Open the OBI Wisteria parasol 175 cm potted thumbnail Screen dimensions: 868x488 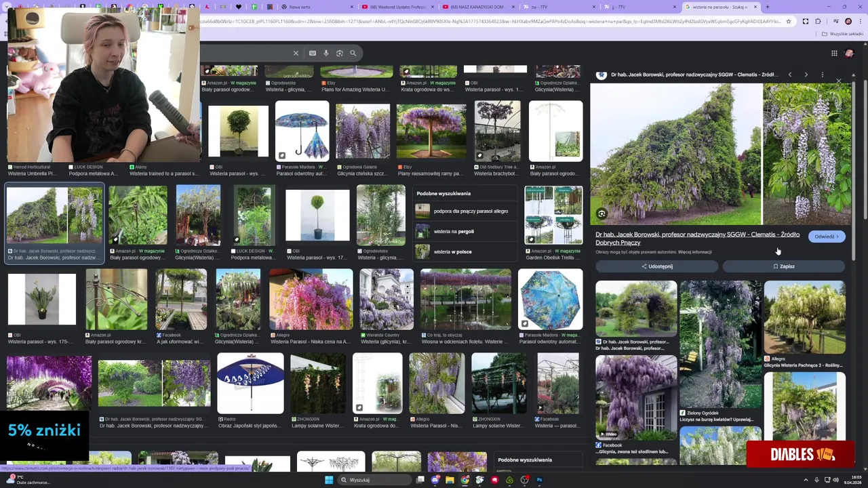[x=42, y=300]
